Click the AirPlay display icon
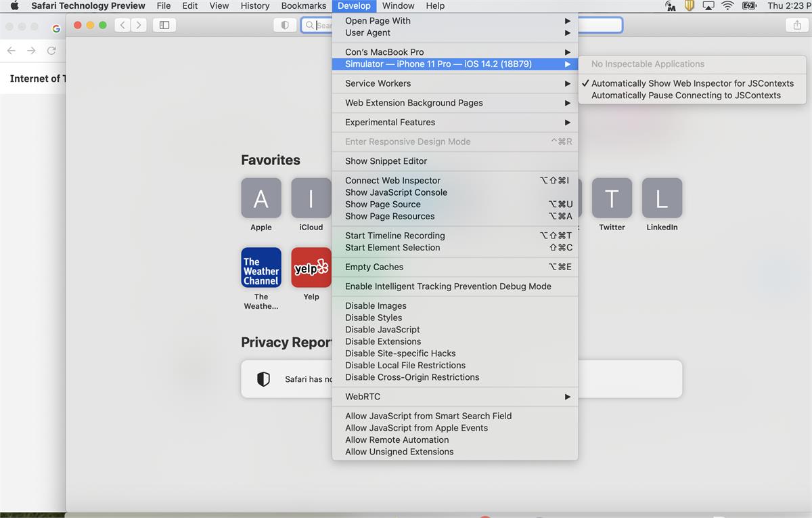 pyautogui.click(x=708, y=5)
